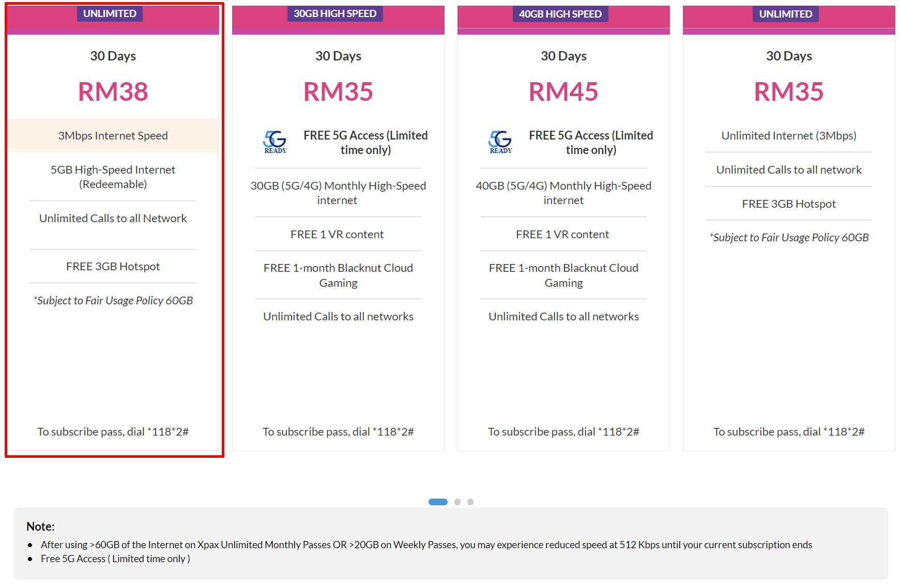Click 5GB High-Speed Internet (Redeemable) feature
This screenshot has width=901, height=588.
(113, 177)
